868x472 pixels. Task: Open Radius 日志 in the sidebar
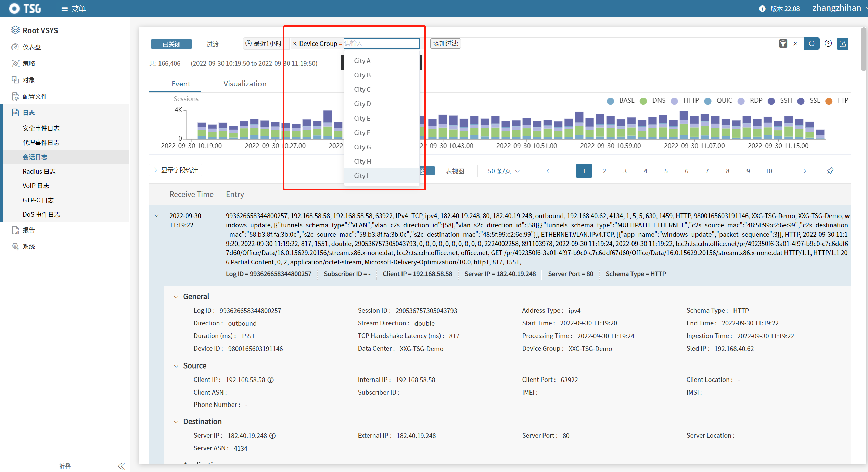tap(39, 171)
